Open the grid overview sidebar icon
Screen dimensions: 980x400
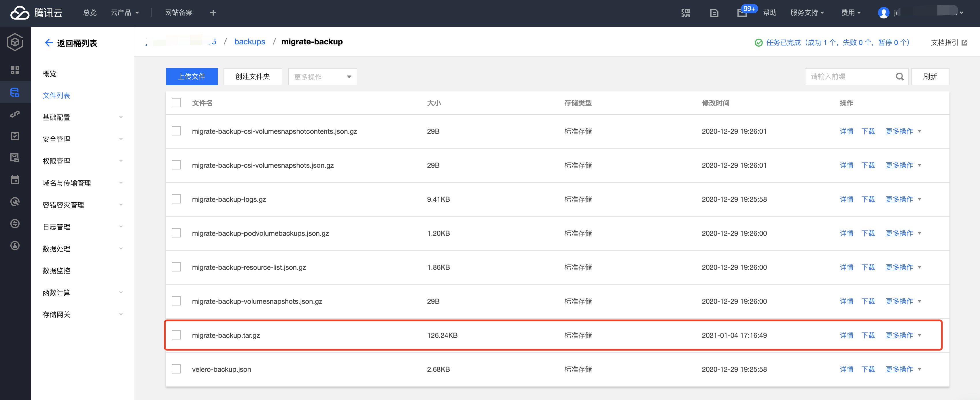coord(15,70)
